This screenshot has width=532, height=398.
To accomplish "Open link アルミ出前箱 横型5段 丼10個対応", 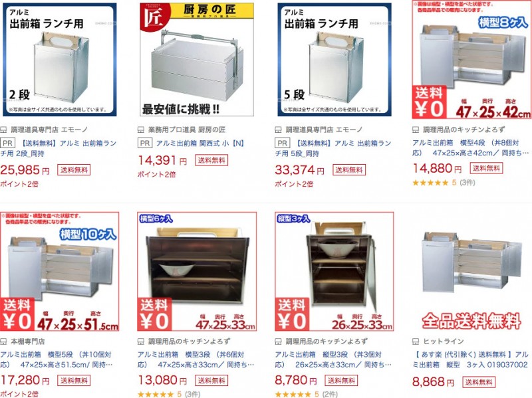I will [x=57, y=359].
